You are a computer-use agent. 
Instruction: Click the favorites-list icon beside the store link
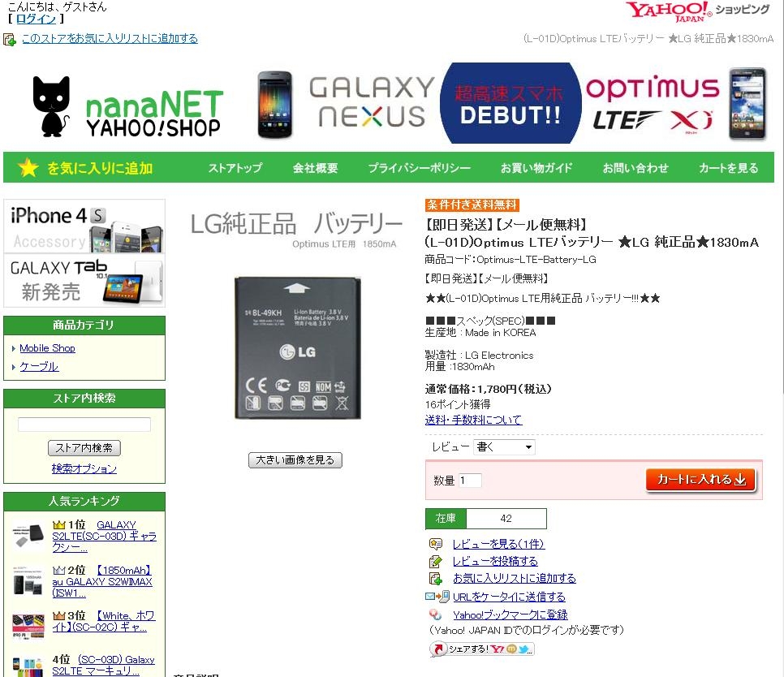pyautogui.click(x=10, y=40)
